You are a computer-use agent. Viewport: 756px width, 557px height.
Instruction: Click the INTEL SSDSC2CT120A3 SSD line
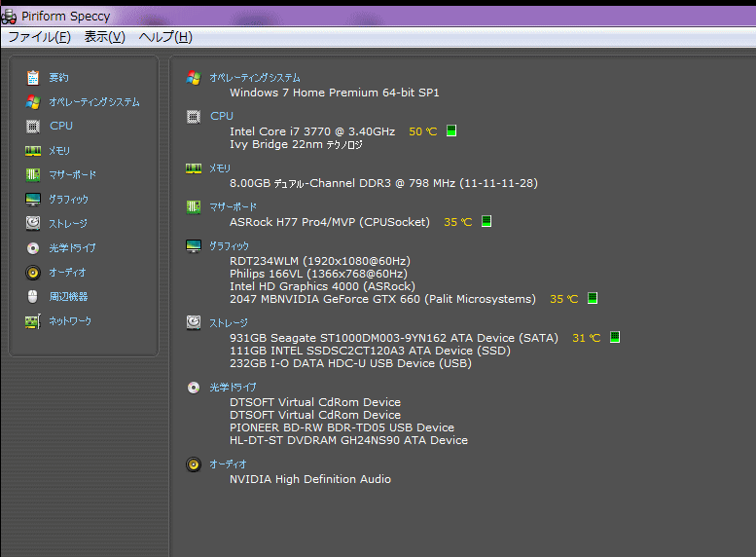371,351
